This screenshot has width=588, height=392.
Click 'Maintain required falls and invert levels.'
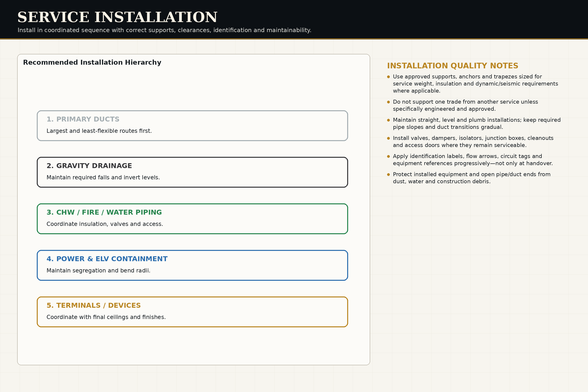click(x=103, y=177)
